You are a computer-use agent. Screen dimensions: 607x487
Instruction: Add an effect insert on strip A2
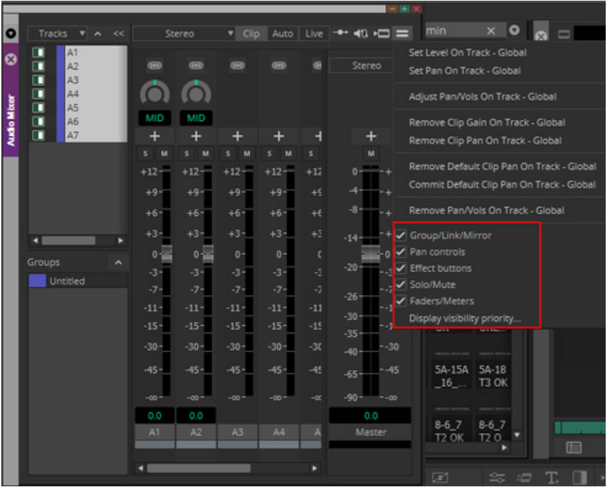coord(196,136)
